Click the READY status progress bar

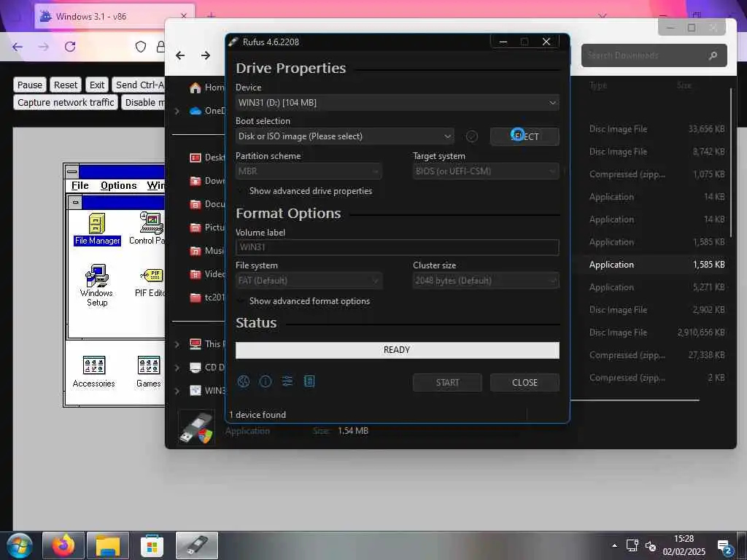coord(398,351)
